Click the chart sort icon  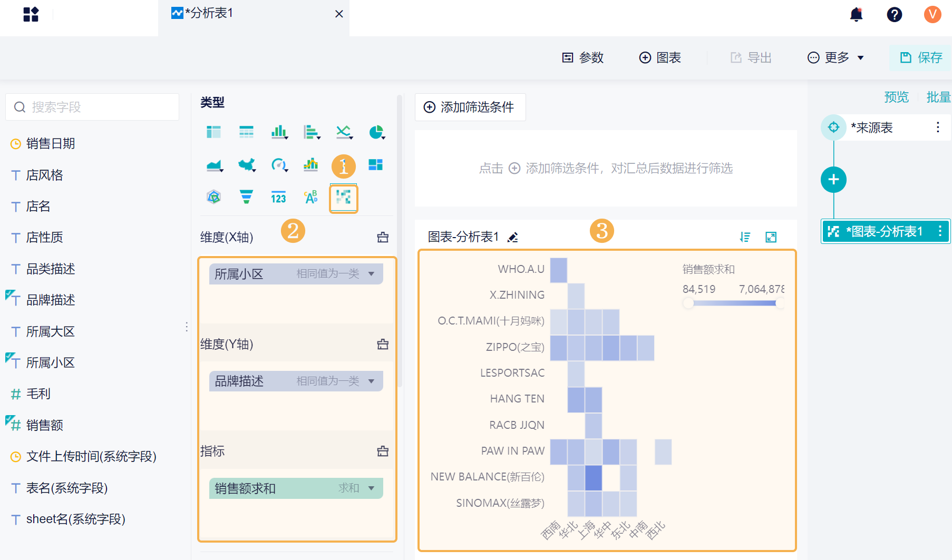point(745,237)
